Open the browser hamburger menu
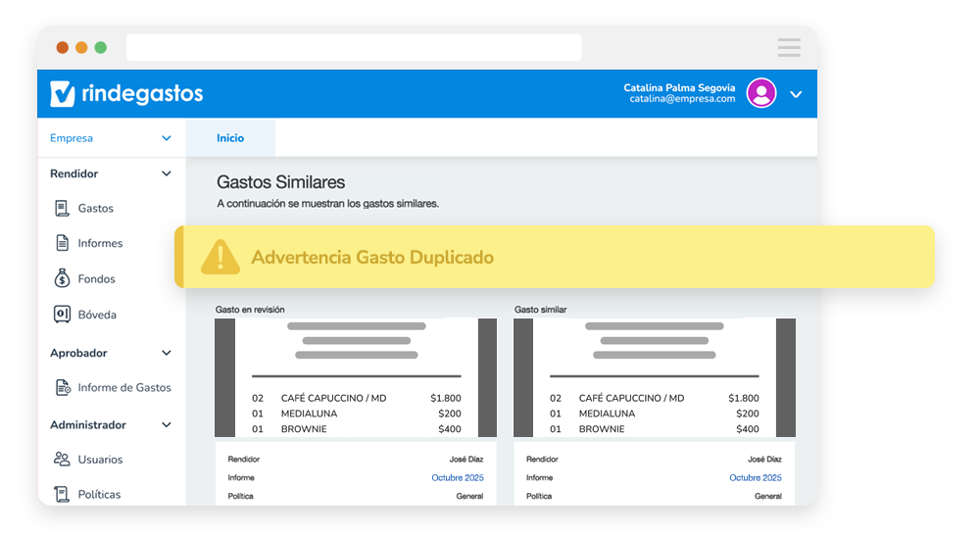 [x=789, y=47]
